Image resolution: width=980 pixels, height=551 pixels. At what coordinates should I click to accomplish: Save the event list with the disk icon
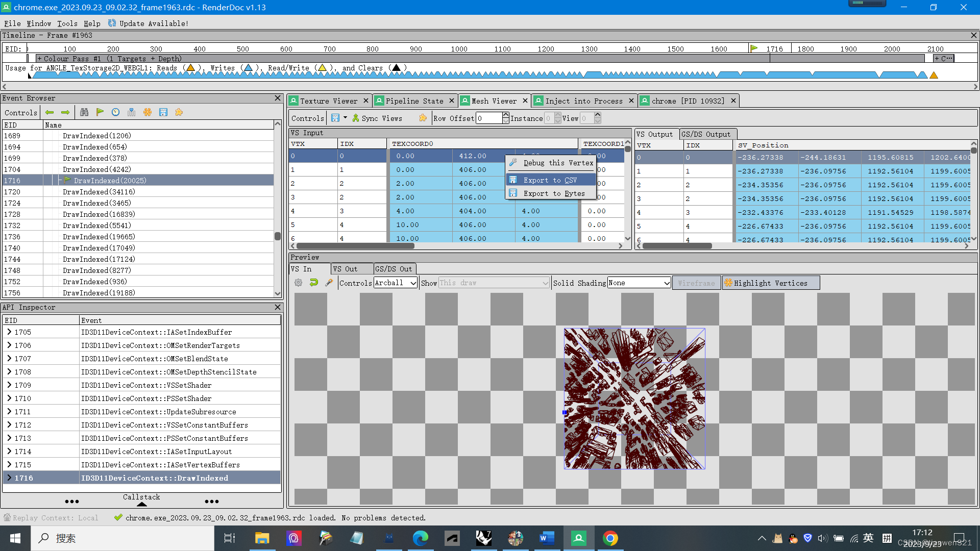(x=164, y=112)
